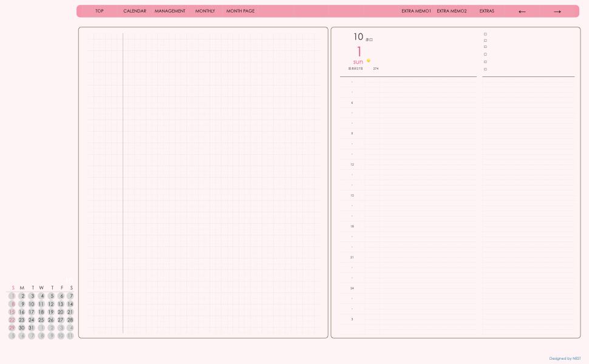The width and height of the screenshot is (589, 364).
Task: Click the 15 hour timeline label
Action: click(x=352, y=195)
